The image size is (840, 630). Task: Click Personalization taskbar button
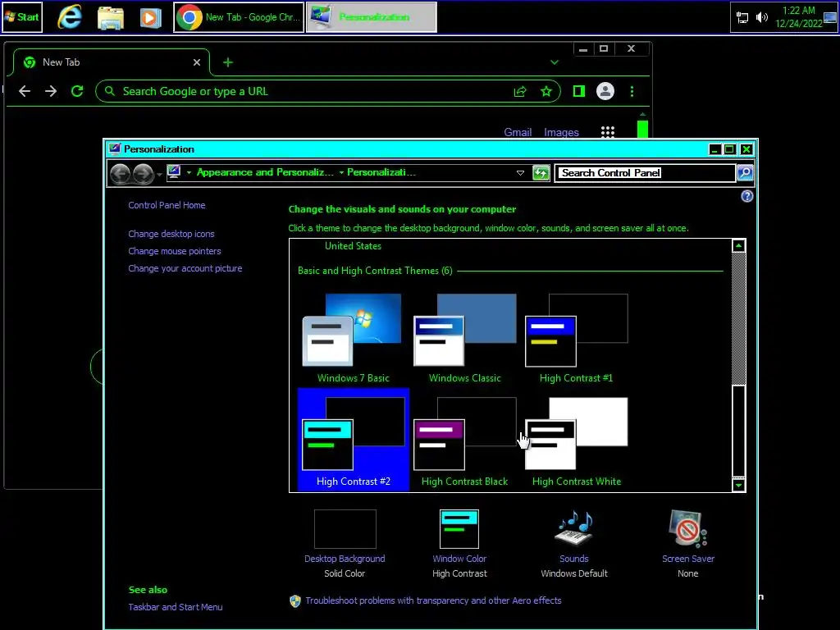tap(372, 17)
